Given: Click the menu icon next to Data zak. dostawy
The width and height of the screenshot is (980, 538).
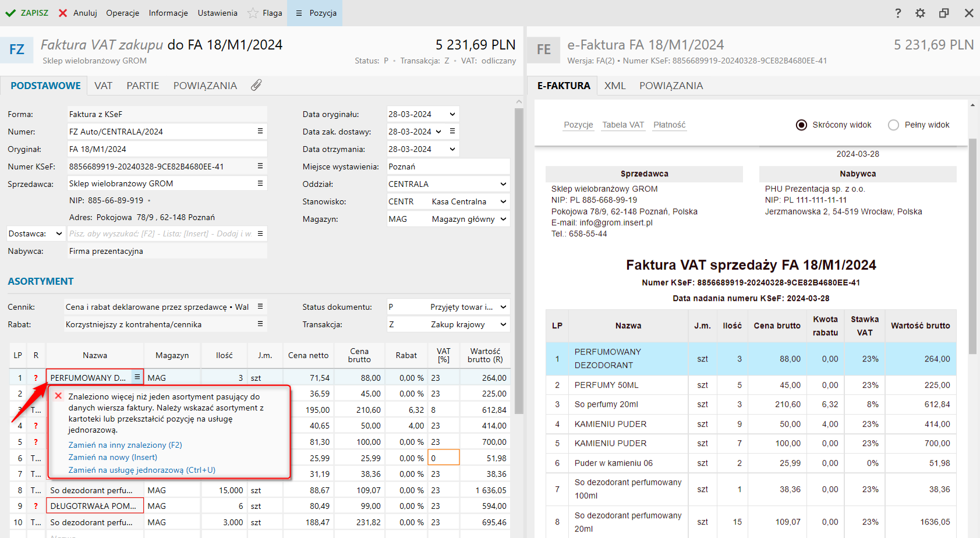Looking at the screenshot, I should (x=452, y=132).
